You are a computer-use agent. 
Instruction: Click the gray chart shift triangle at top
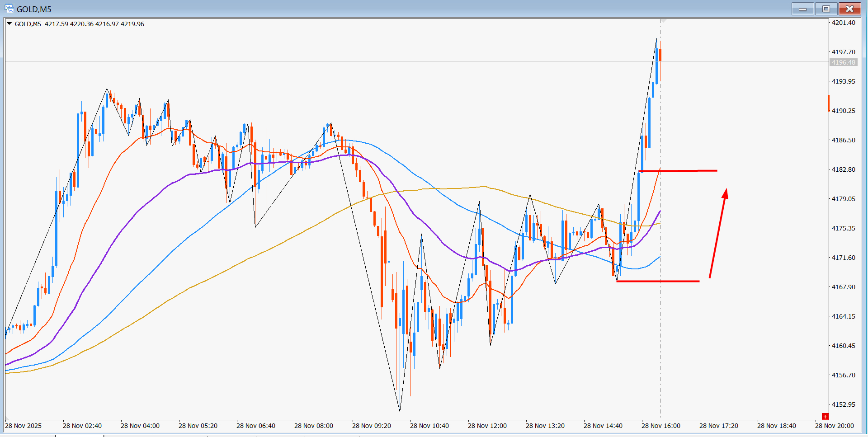point(663,21)
